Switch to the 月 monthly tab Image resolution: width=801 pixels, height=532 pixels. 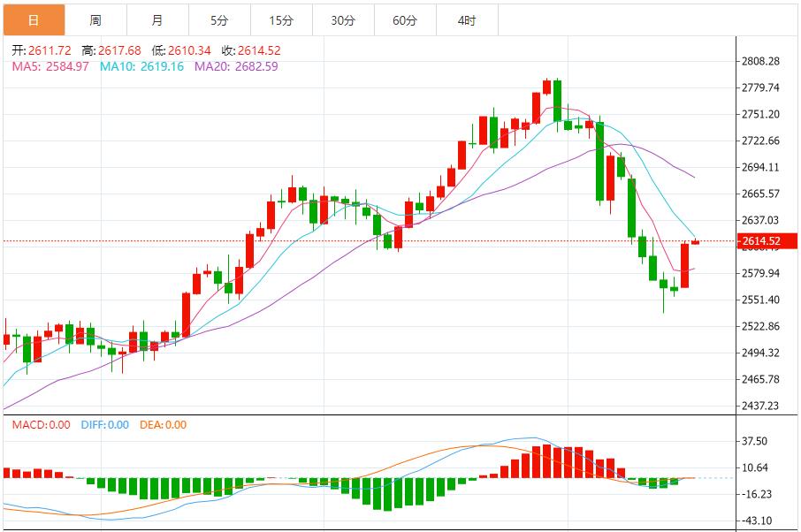coord(158,20)
